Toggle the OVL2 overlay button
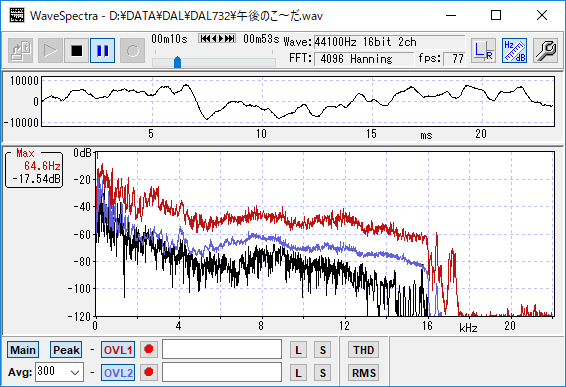The height and width of the screenshot is (387, 566). point(118,373)
